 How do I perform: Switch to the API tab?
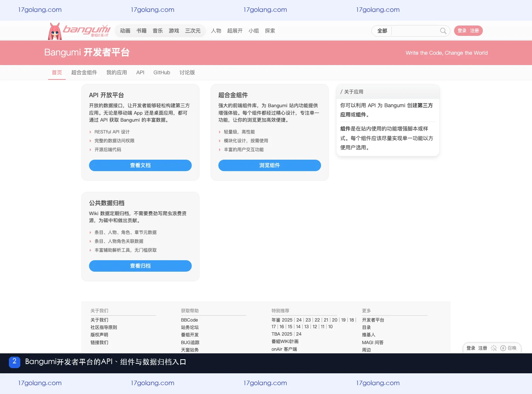pos(140,72)
